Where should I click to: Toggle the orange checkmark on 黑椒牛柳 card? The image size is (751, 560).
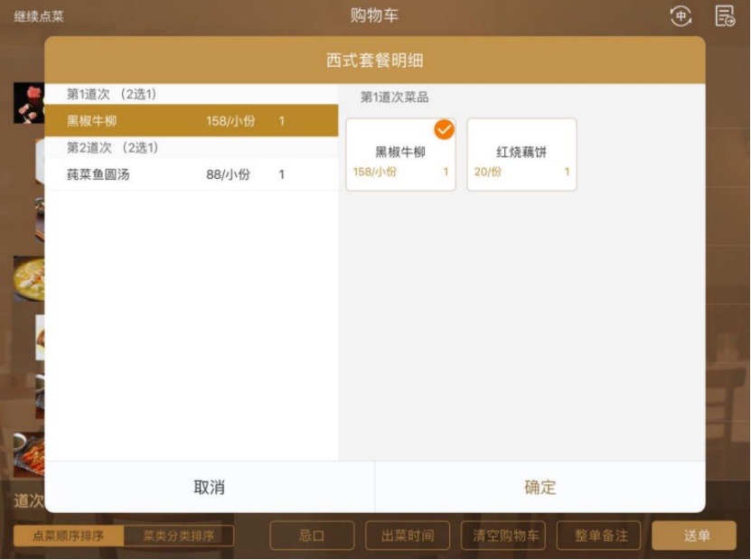[x=444, y=130]
